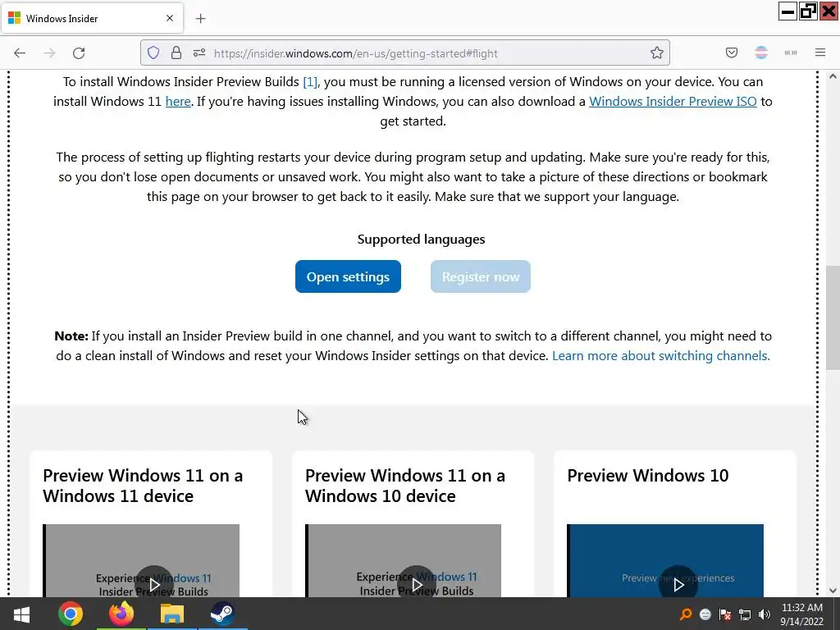Click the round white face tray icon
This screenshot has width=840, height=630.
(705, 614)
